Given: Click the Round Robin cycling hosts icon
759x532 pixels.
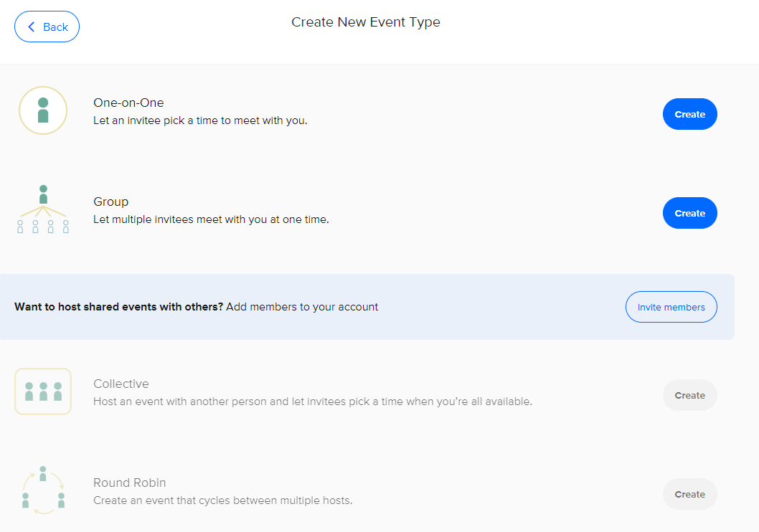Looking at the screenshot, I should [43, 490].
